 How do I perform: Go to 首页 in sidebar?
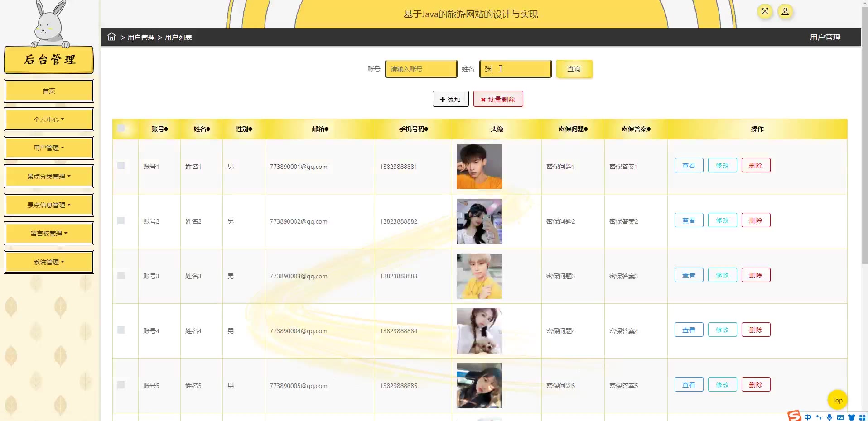[49, 91]
